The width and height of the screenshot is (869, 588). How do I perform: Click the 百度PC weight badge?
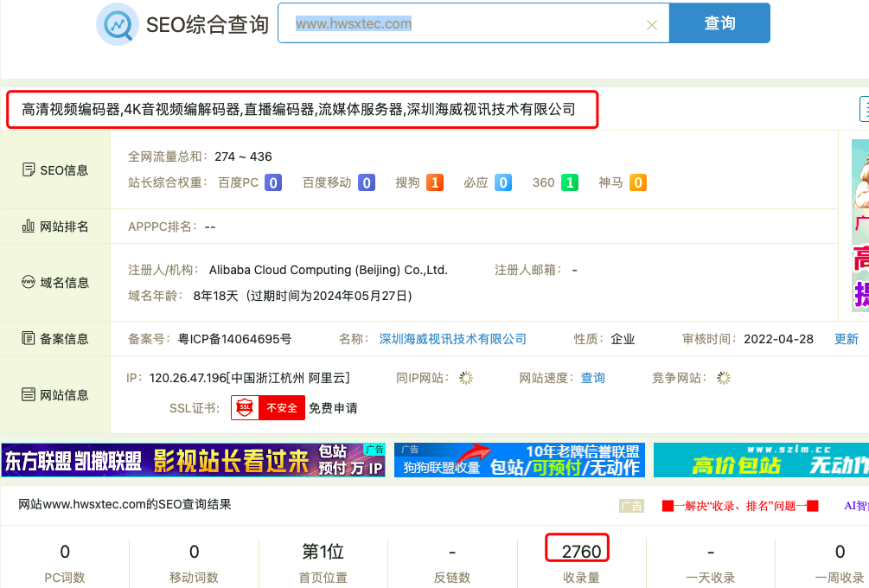coord(273,182)
